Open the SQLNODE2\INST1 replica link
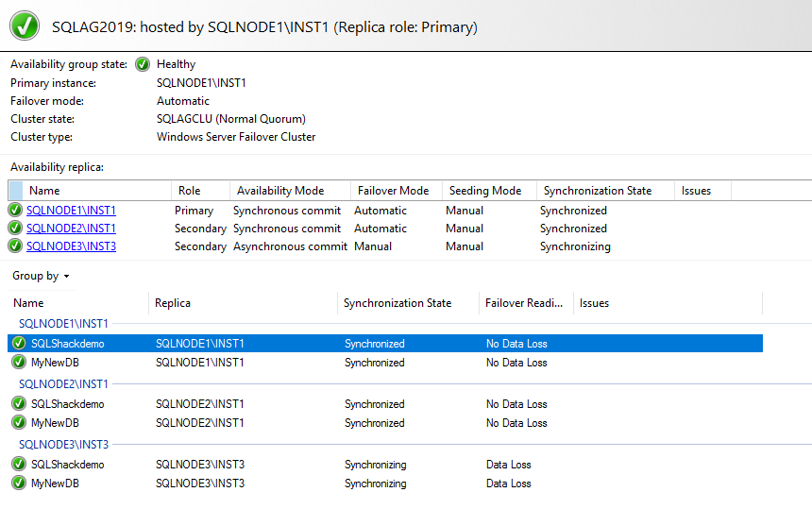The width and height of the screenshot is (812, 526). 71,229
